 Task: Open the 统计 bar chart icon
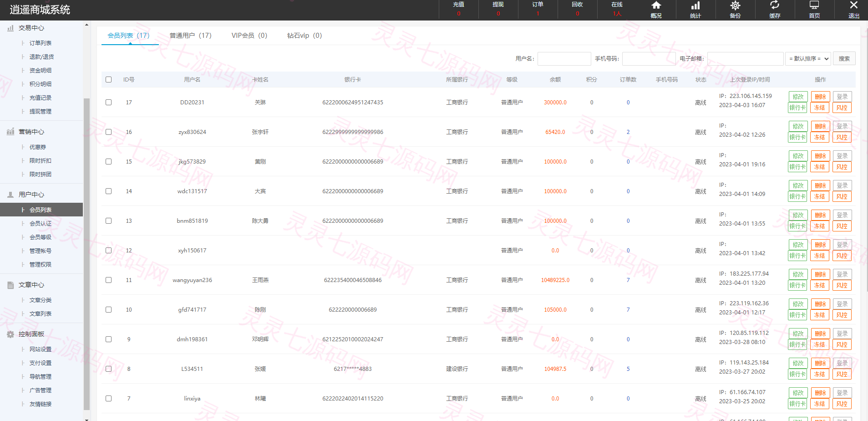click(695, 5)
